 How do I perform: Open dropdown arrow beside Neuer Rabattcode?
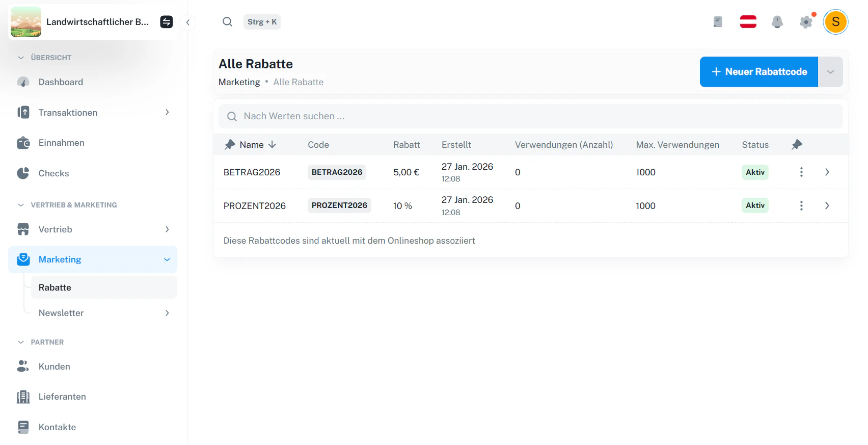point(830,72)
